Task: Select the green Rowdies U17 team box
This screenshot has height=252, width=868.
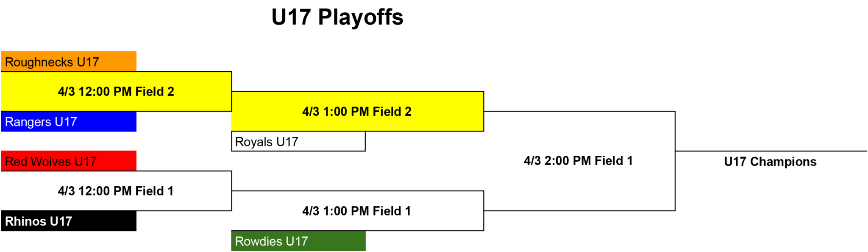Action: coord(298,241)
